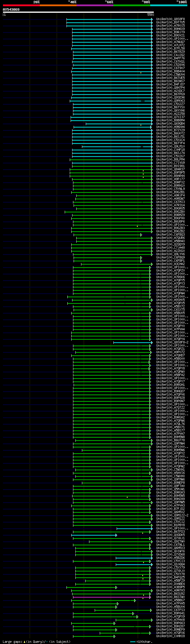Select hit label UniRef100_B9GV21

(170, 35)
